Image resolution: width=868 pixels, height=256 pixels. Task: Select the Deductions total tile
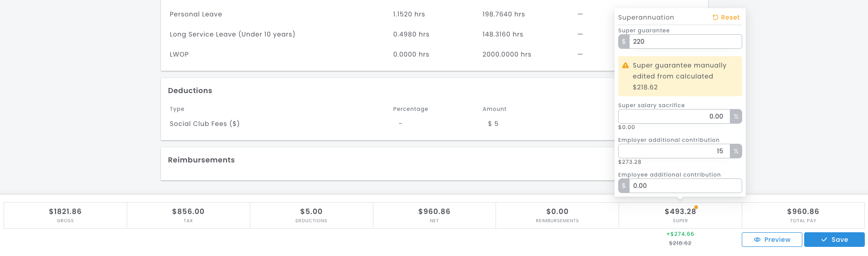(311, 215)
